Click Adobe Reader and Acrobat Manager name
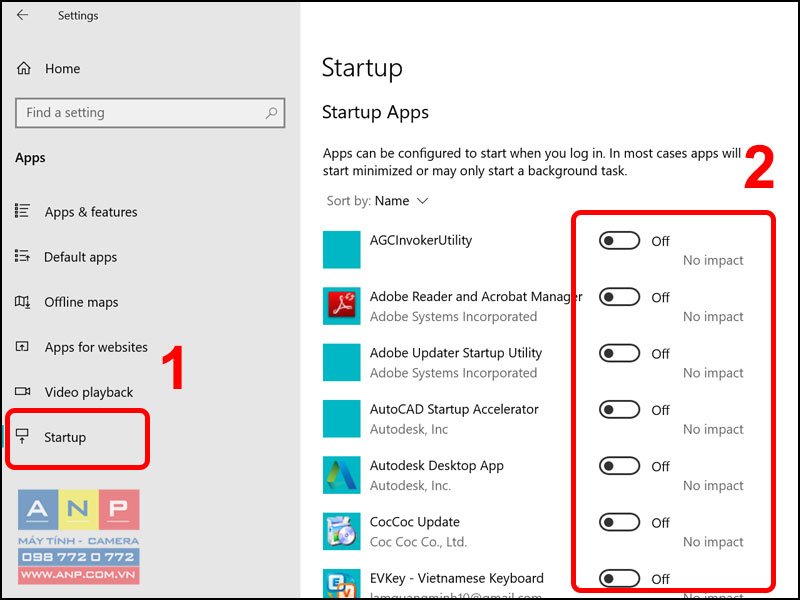This screenshot has height=600, width=800. coord(476,296)
